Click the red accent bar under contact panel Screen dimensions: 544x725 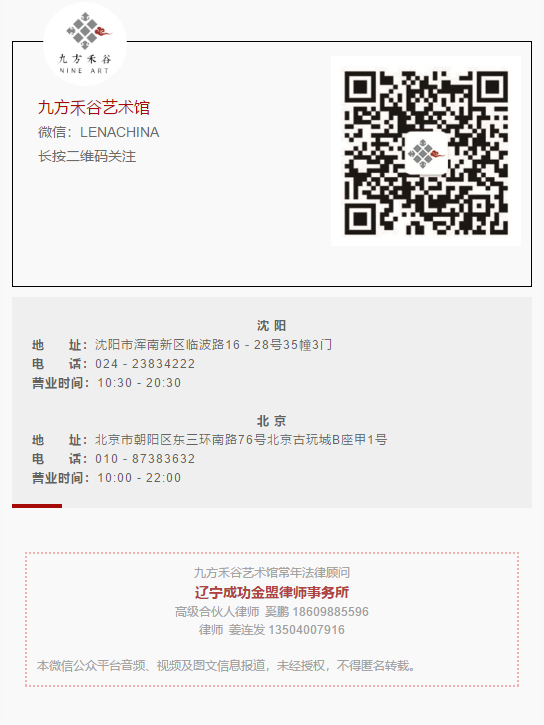pyautogui.click(x=37, y=506)
